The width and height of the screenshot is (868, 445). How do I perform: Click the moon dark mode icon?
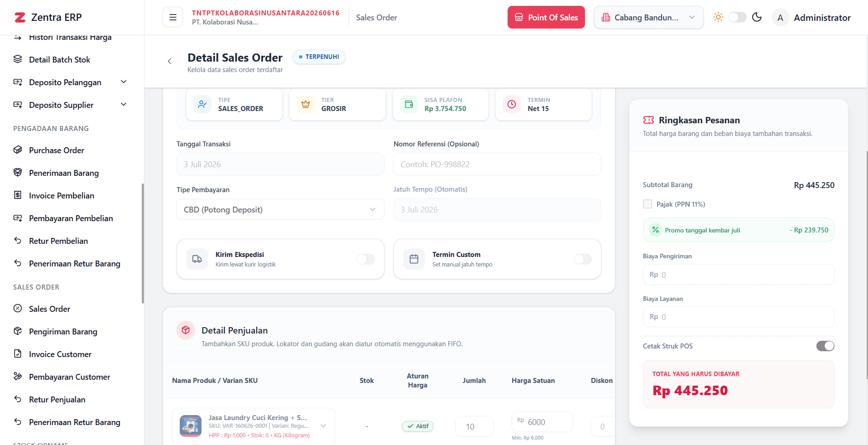pos(757,17)
